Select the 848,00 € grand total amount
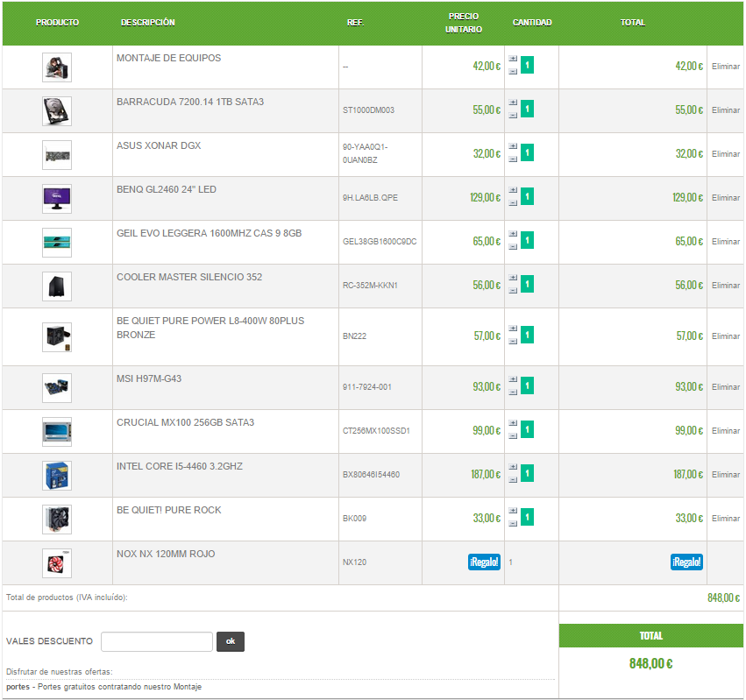 point(650,663)
